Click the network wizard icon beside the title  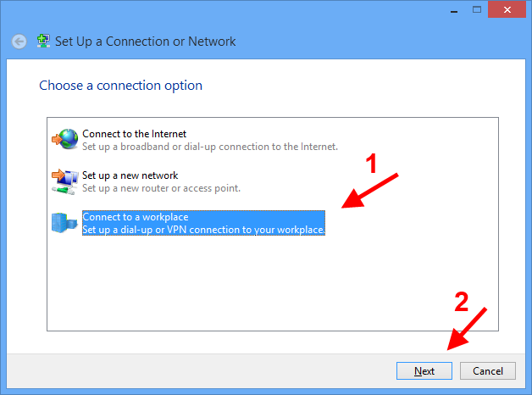(43, 41)
